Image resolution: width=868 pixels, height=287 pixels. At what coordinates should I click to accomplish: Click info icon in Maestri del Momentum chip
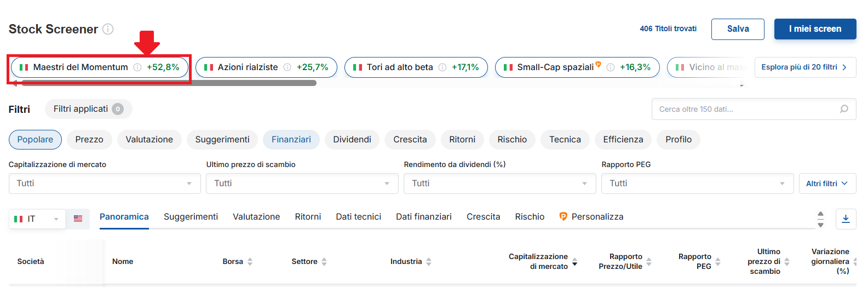click(x=137, y=67)
